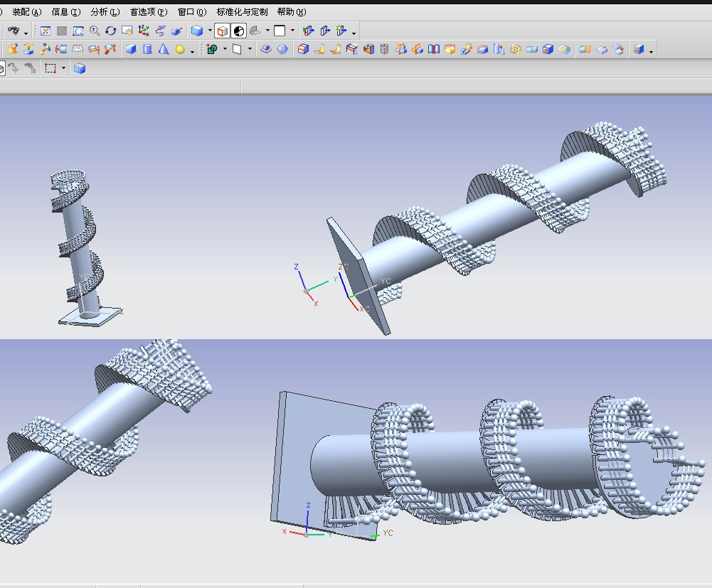Open the 窗口(O) menu
712x588 pixels.
pyautogui.click(x=192, y=12)
